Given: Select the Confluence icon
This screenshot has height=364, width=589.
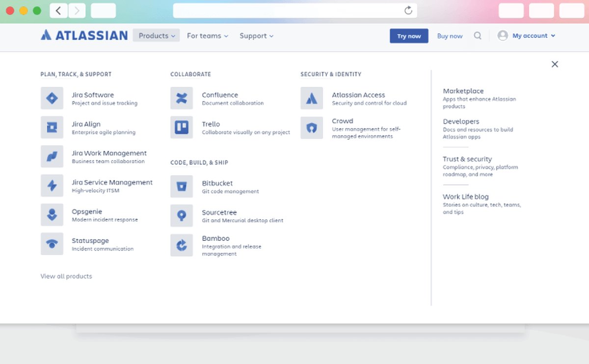Looking at the screenshot, I should coord(182,98).
